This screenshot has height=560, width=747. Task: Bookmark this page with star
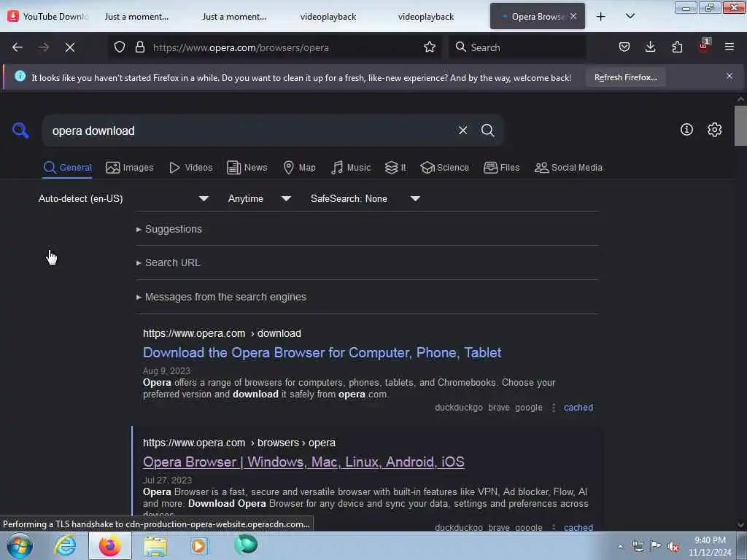pos(429,47)
